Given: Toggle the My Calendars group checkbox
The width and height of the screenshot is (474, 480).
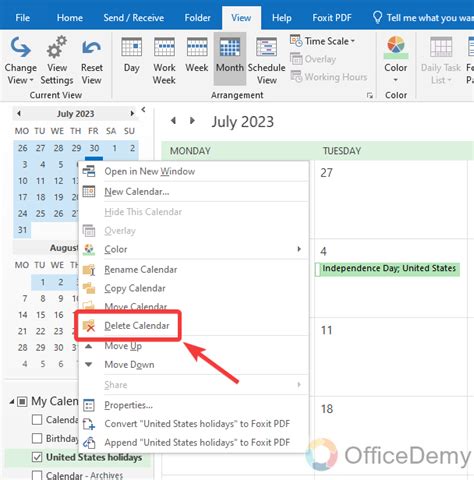Looking at the screenshot, I should [22, 402].
